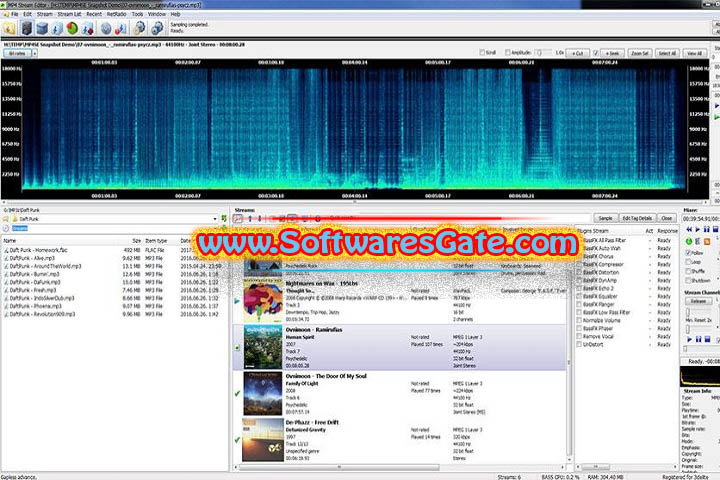The width and height of the screenshot is (720, 480).
Task: Click the blue cube toolbar icon
Action: point(42,28)
